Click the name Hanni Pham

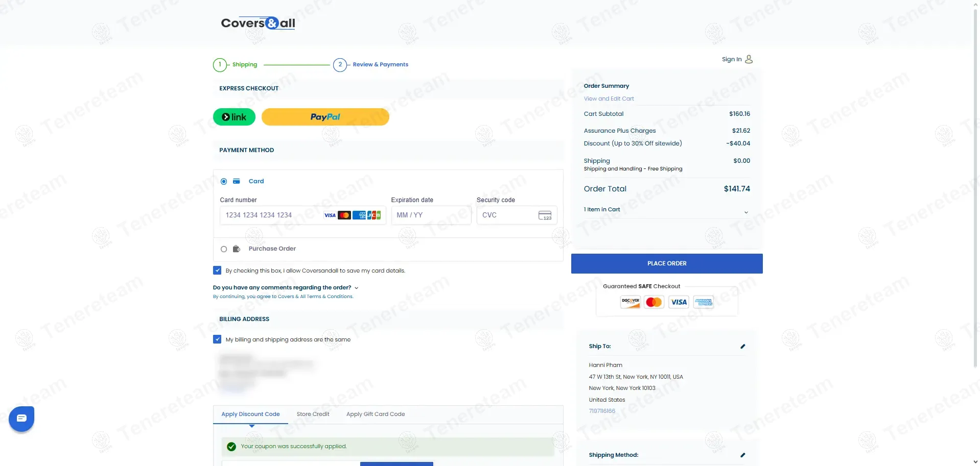tap(605, 365)
